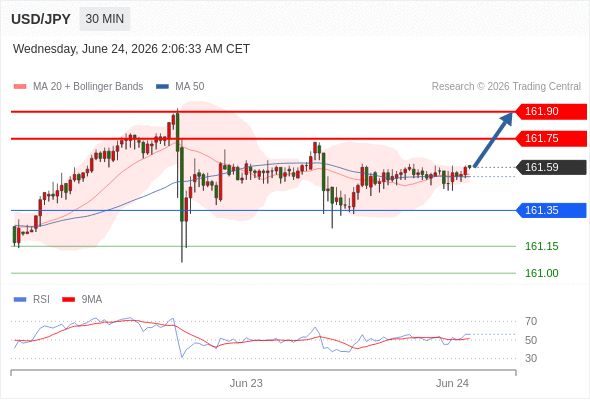This screenshot has height=400, width=590.
Task: Click the green 161.00 support level label
Action: click(x=541, y=273)
